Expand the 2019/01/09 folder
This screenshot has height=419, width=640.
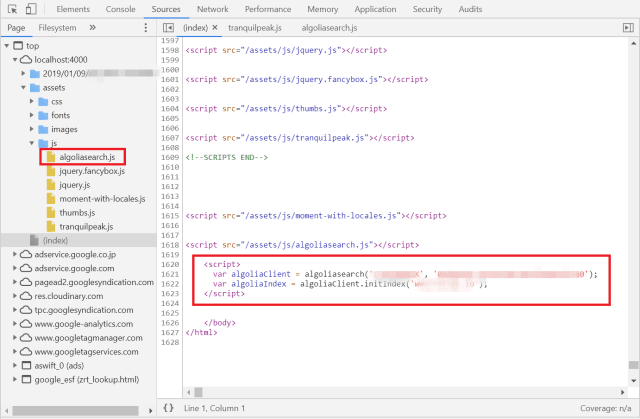point(23,73)
